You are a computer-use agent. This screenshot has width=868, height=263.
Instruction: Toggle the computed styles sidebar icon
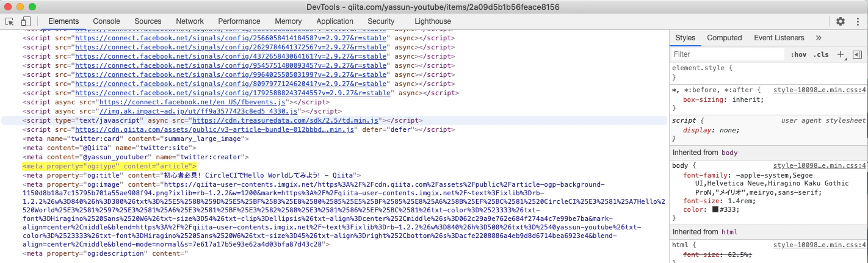pos(857,54)
